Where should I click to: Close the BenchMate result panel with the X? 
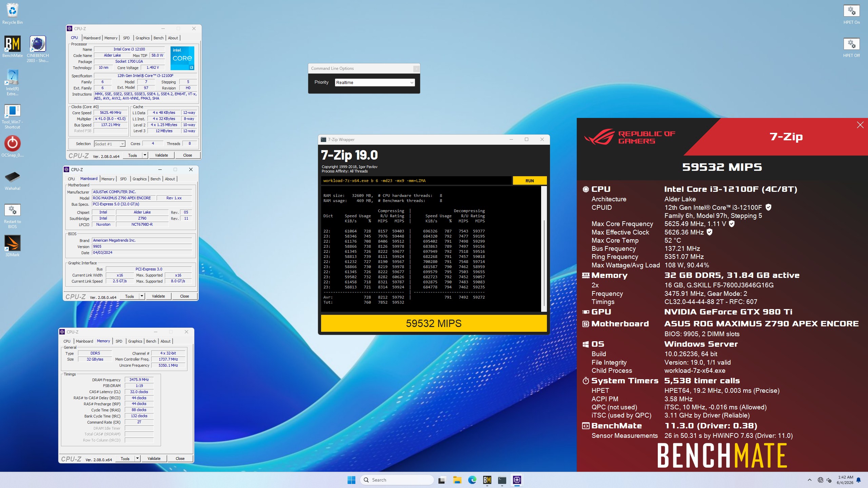click(860, 125)
